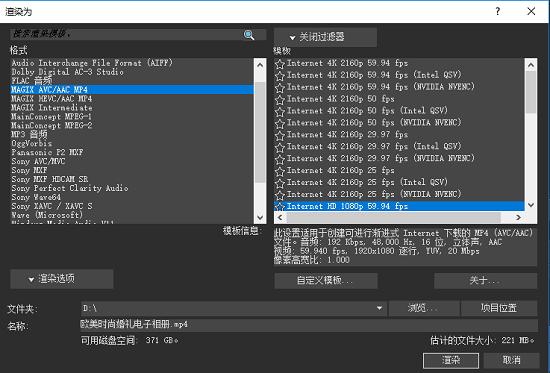Select MAGIX HEVC/AAC MP4 format
The height and width of the screenshot is (373, 550).
pyautogui.click(x=132, y=99)
